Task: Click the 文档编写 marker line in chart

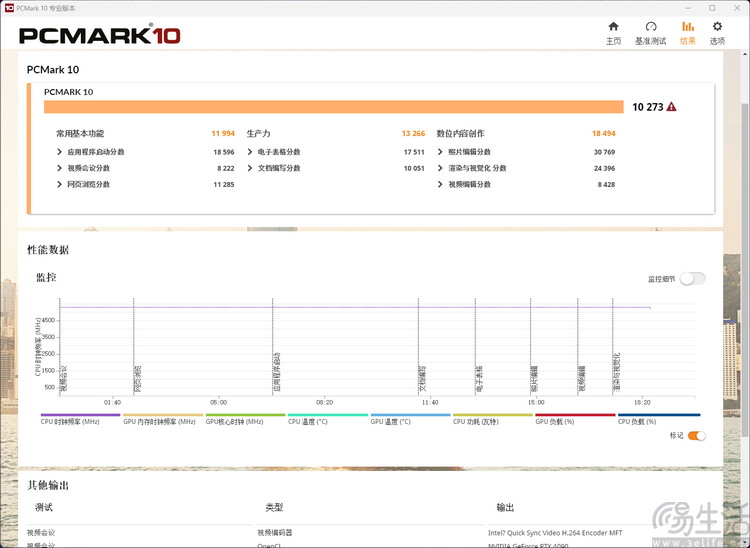Action: [418, 347]
